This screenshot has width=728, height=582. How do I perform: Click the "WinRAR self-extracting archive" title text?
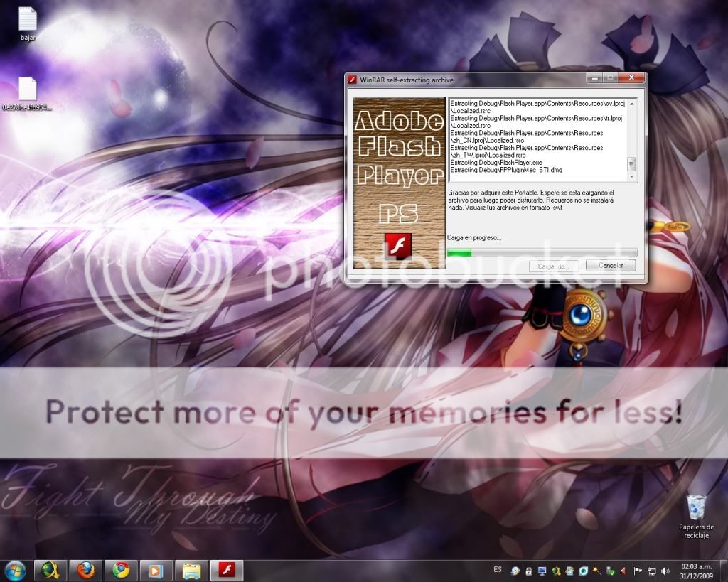pos(407,80)
